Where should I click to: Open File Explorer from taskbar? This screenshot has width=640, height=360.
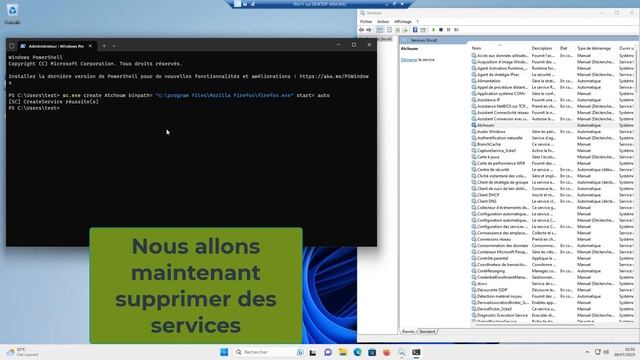click(342, 352)
